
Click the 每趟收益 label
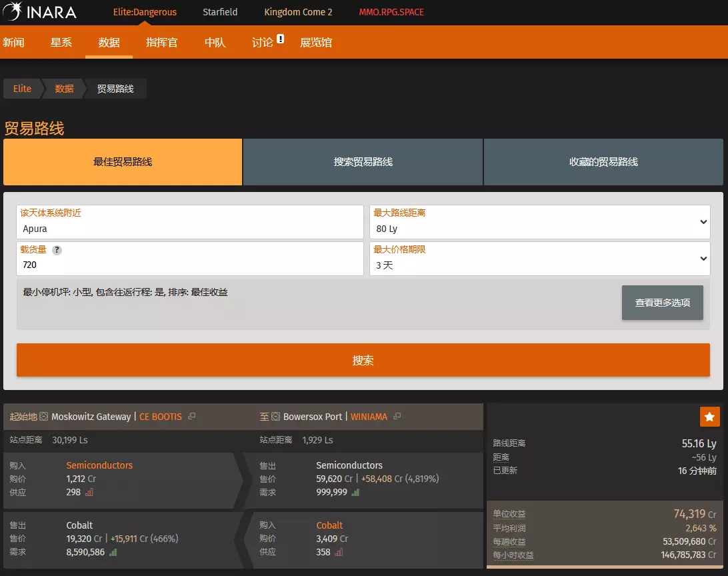pyautogui.click(x=509, y=541)
